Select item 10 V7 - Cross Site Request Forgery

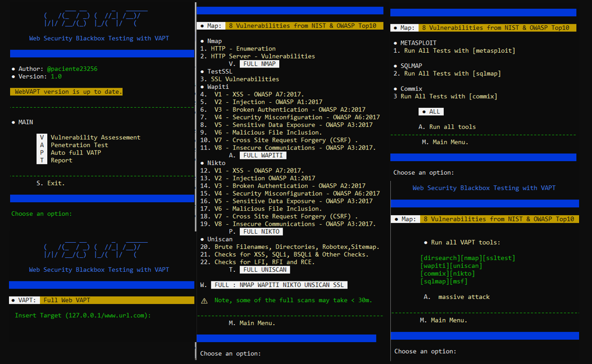(279, 140)
